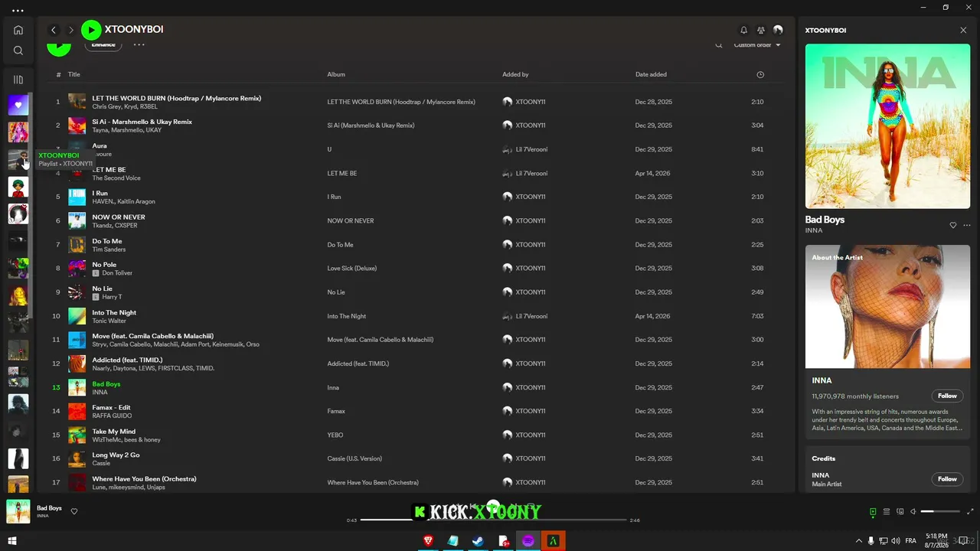980x551 pixels.
Task: Open artist link Don Toliver
Action: coord(117,273)
